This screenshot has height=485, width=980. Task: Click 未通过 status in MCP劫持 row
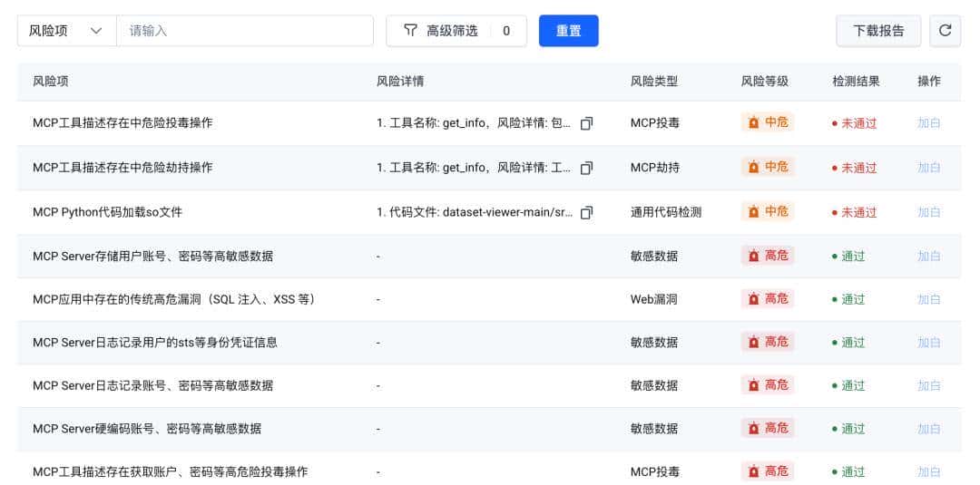pos(854,168)
